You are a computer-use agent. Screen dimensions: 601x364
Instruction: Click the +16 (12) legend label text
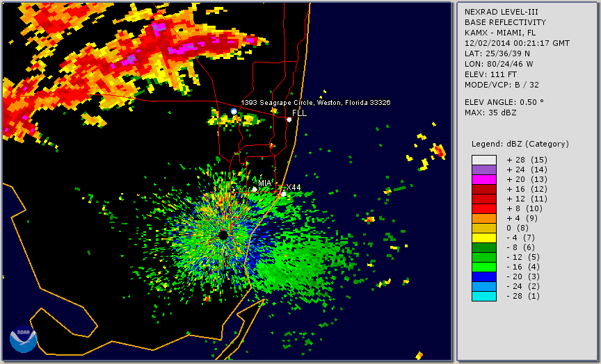tap(527, 189)
